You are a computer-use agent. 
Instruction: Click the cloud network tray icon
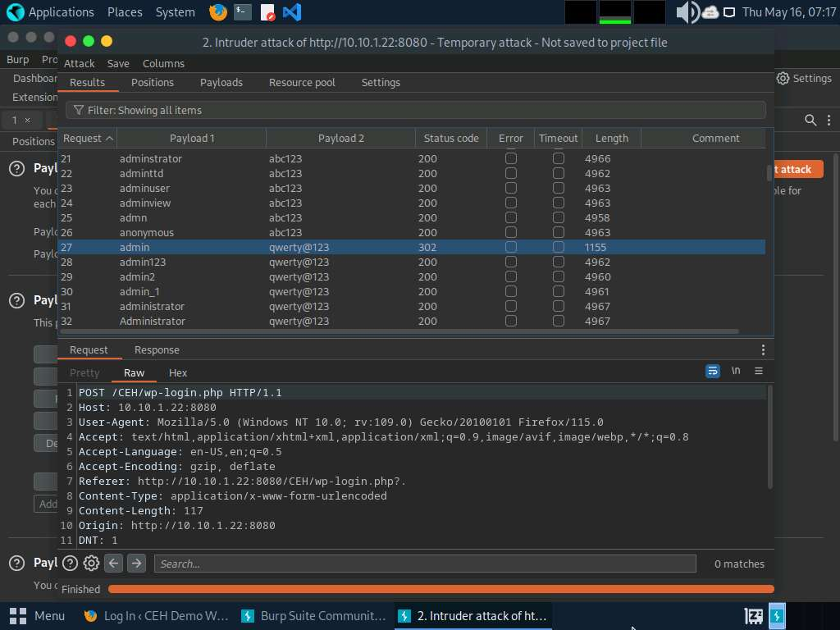point(710,11)
